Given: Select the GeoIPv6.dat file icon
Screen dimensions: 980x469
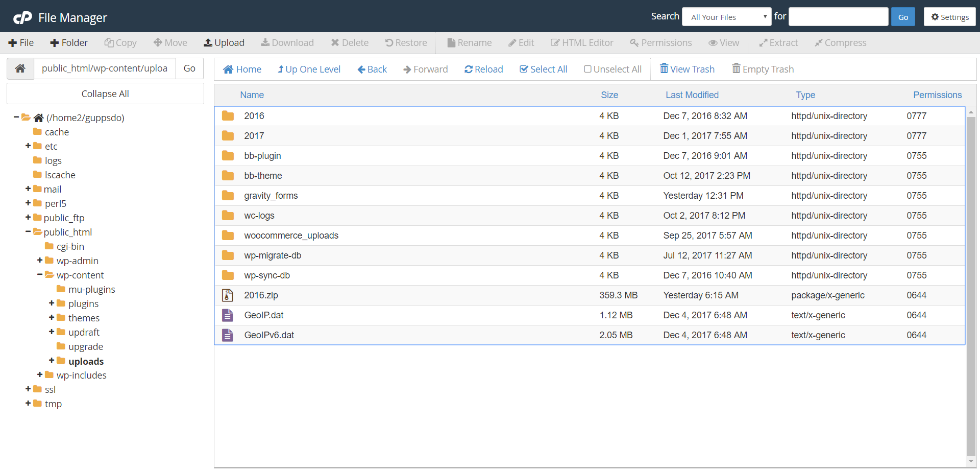Looking at the screenshot, I should pos(228,335).
